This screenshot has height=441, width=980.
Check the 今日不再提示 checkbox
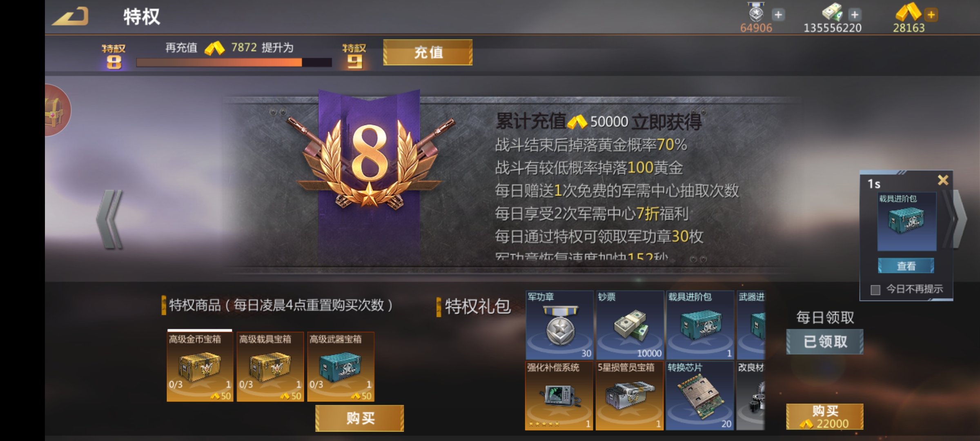[875, 290]
